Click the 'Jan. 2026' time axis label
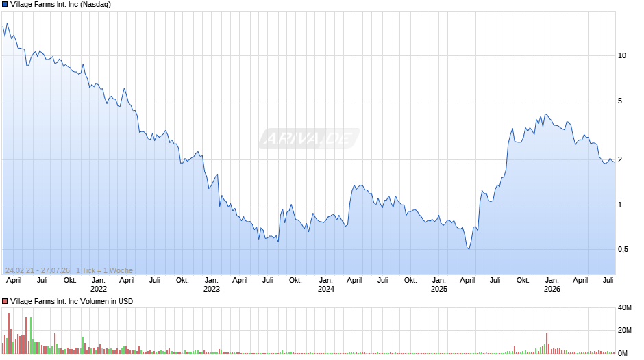 click(552, 285)
